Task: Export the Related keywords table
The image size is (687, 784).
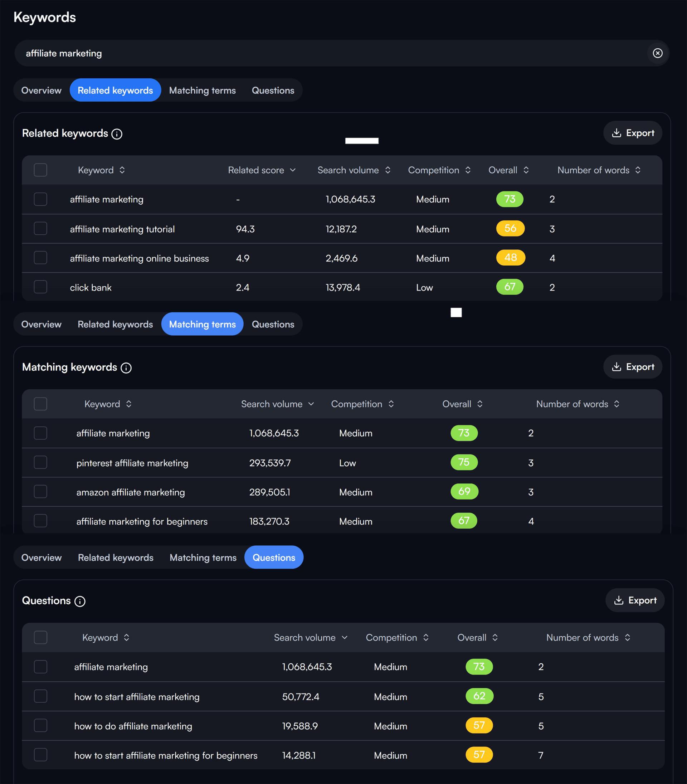Action: [x=633, y=133]
